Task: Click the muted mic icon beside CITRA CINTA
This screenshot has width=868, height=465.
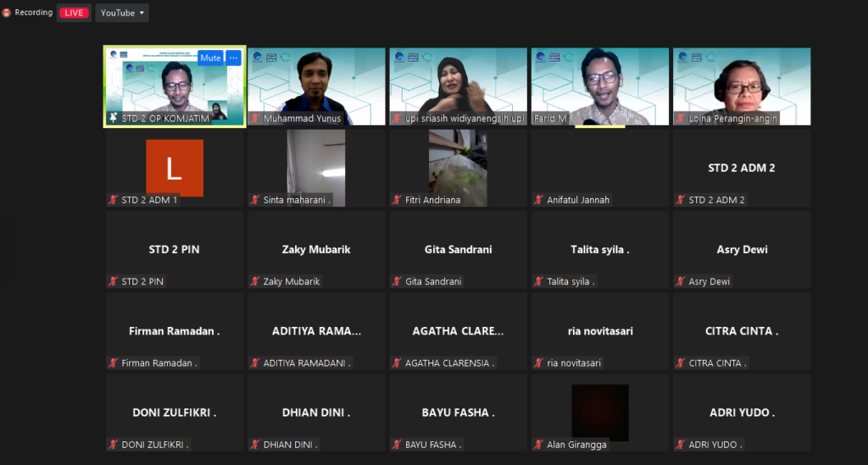Action: [x=681, y=363]
